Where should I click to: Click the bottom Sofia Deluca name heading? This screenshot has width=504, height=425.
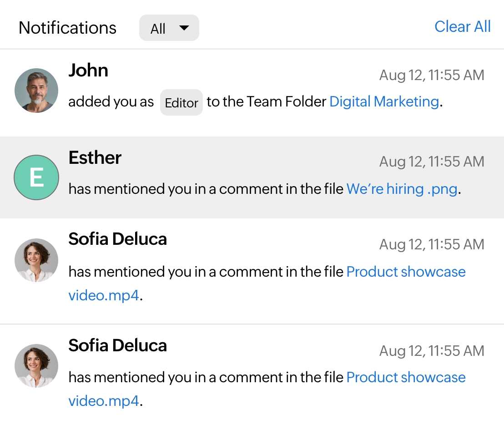coord(117,346)
